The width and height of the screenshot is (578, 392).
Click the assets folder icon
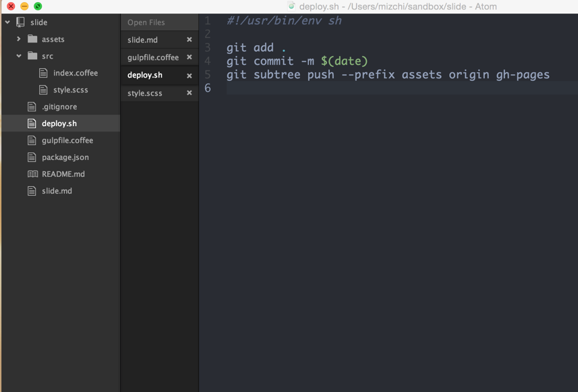(32, 39)
